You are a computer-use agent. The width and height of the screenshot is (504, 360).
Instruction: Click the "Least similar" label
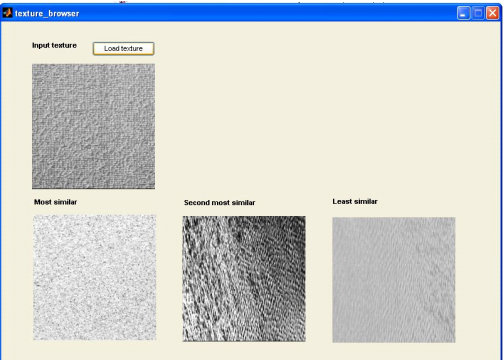point(355,201)
